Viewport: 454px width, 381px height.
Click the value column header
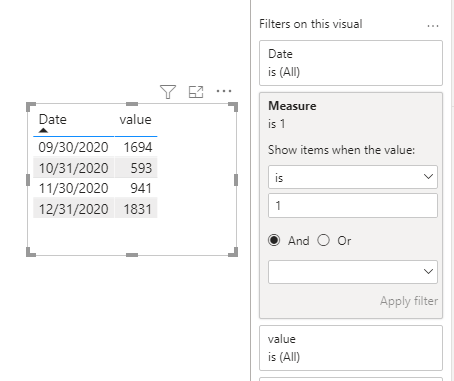pos(135,119)
